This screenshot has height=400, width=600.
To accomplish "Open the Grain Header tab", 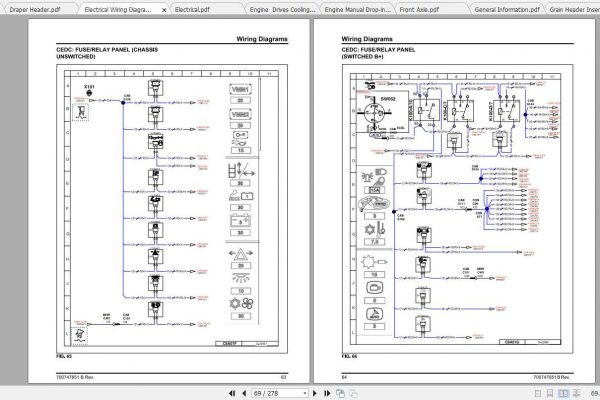I will 574,9.
